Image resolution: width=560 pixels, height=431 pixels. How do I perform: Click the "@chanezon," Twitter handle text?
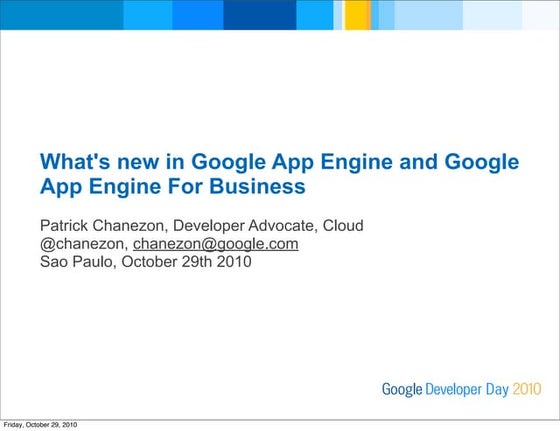[x=84, y=244]
